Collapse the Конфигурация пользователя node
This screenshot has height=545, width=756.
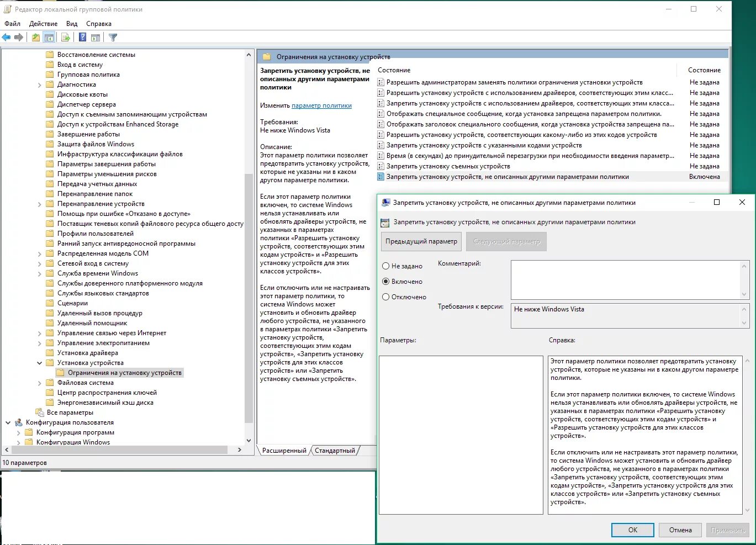click(8, 422)
